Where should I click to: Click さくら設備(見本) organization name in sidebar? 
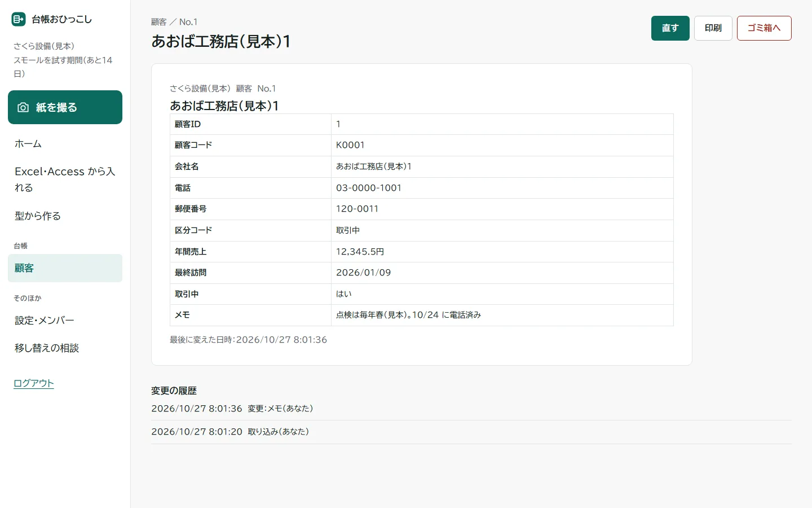tap(44, 46)
